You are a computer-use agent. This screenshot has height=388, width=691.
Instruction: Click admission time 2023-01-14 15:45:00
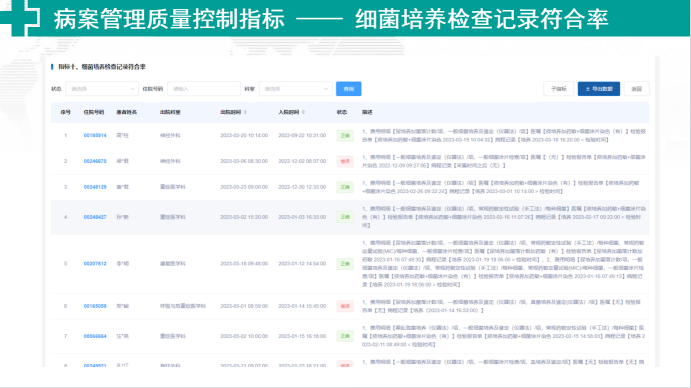(302, 306)
